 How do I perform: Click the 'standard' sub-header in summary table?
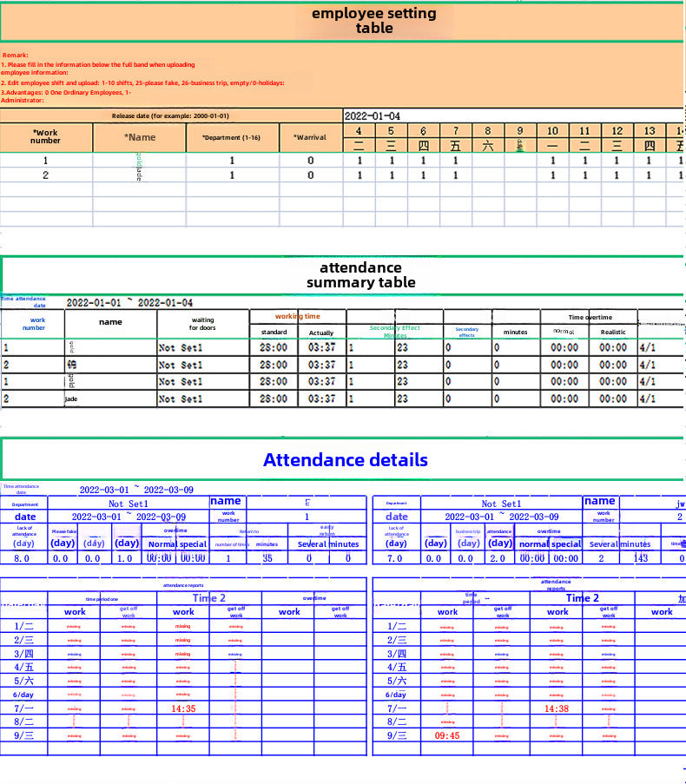[x=274, y=332]
